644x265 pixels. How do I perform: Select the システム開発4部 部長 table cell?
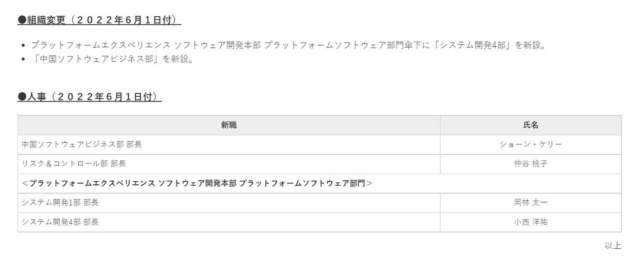60,222
